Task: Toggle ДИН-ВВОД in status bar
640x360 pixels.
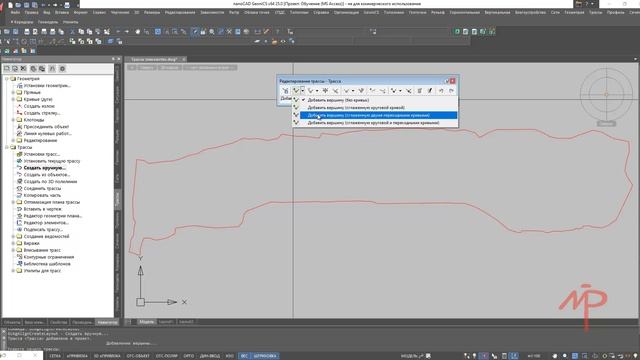Action: (x=210, y=356)
